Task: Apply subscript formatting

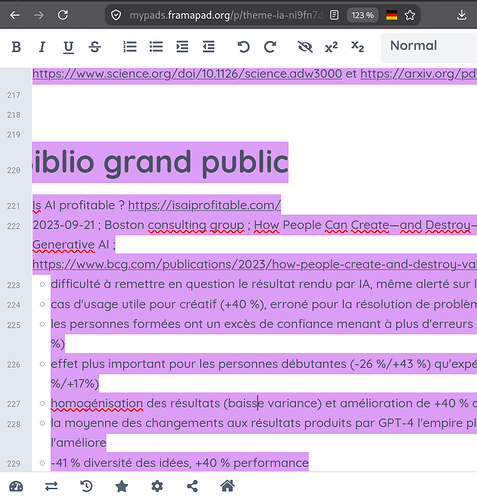Action: (x=357, y=47)
